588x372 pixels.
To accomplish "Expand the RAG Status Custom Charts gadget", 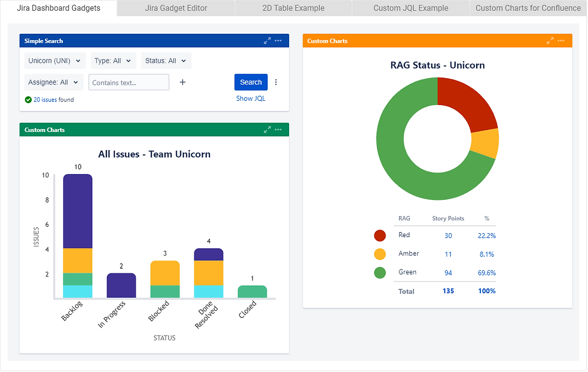I will coord(550,41).
